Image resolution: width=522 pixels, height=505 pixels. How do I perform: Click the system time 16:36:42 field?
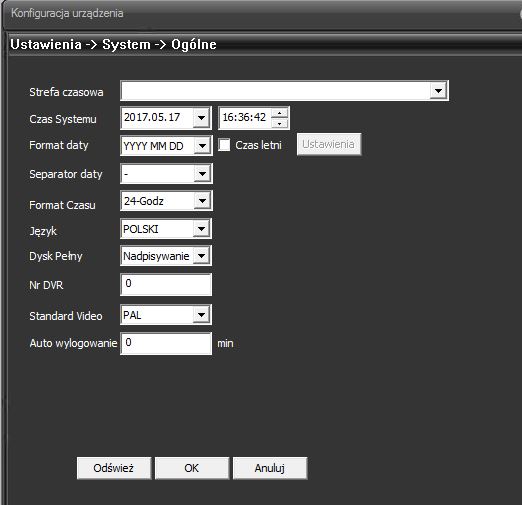tap(245, 118)
